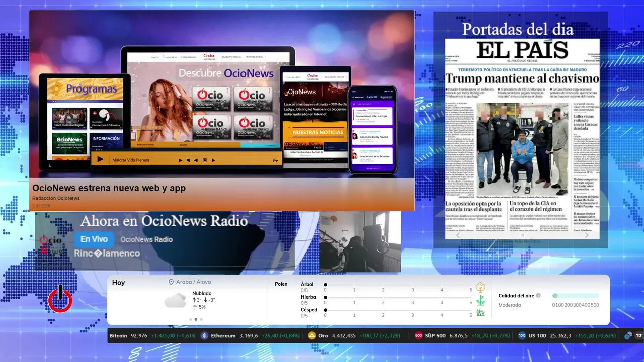Click the lawn pollen icon for Césped

click(480, 313)
